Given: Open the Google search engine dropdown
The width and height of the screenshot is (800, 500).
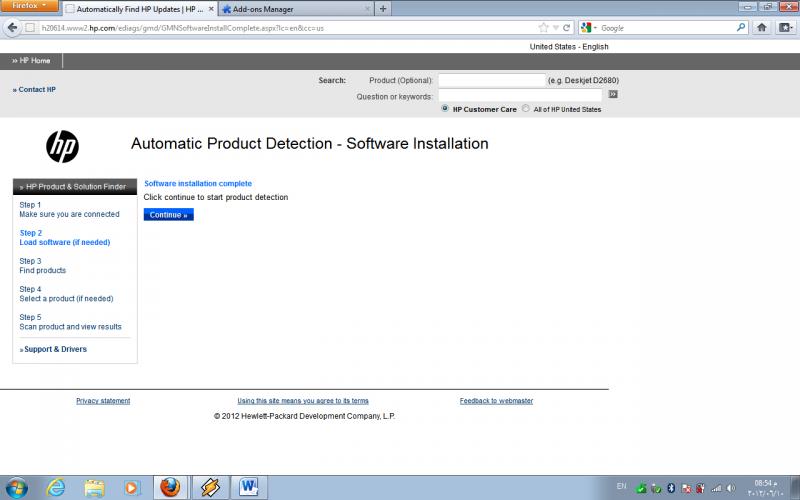Looking at the screenshot, I should tap(588, 28).
